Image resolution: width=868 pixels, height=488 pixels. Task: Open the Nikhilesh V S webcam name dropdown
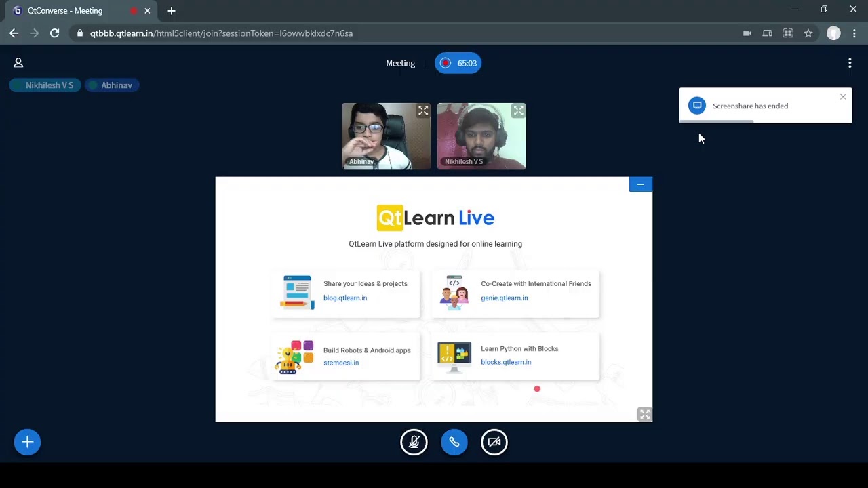click(x=464, y=162)
